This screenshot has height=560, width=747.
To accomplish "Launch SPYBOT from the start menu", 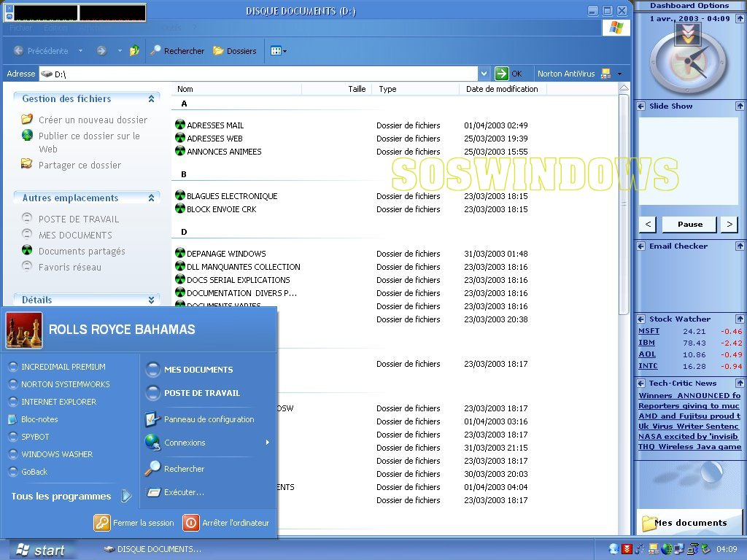I will click(x=35, y=437).
